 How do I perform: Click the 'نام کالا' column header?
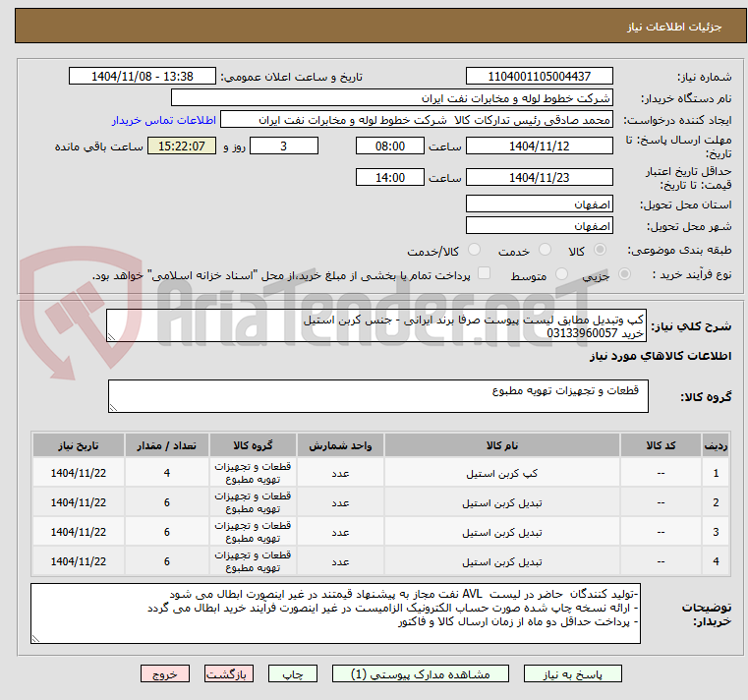pyautogui.click(x=502, y=445)
